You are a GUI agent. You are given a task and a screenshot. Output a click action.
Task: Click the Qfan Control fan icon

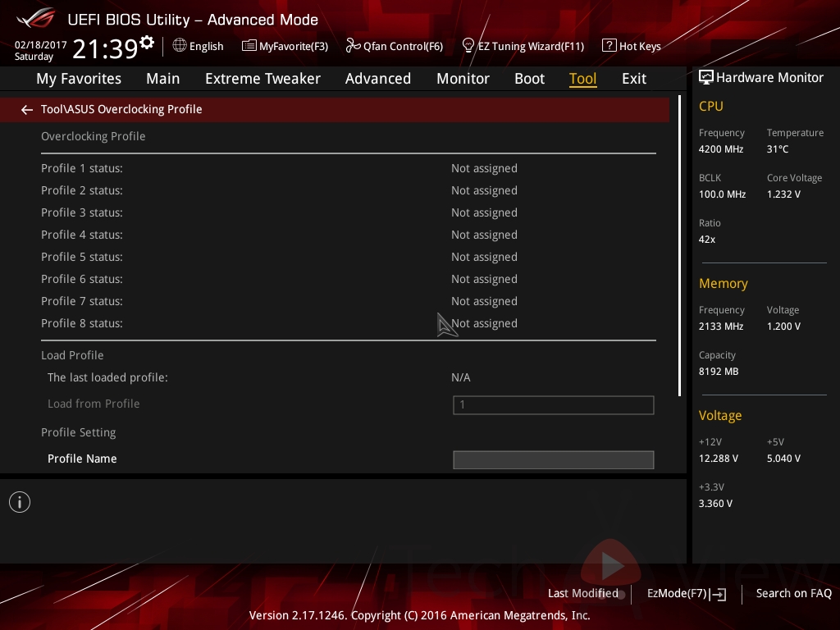click(353, 46)
